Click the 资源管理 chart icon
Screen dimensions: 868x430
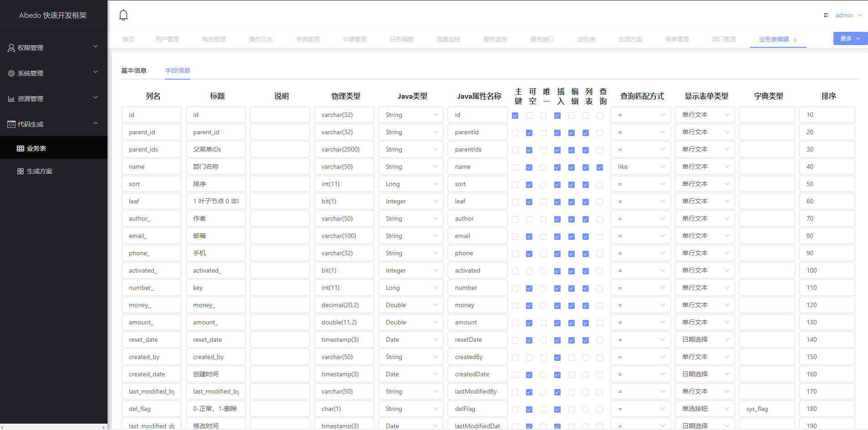(11, 99)
